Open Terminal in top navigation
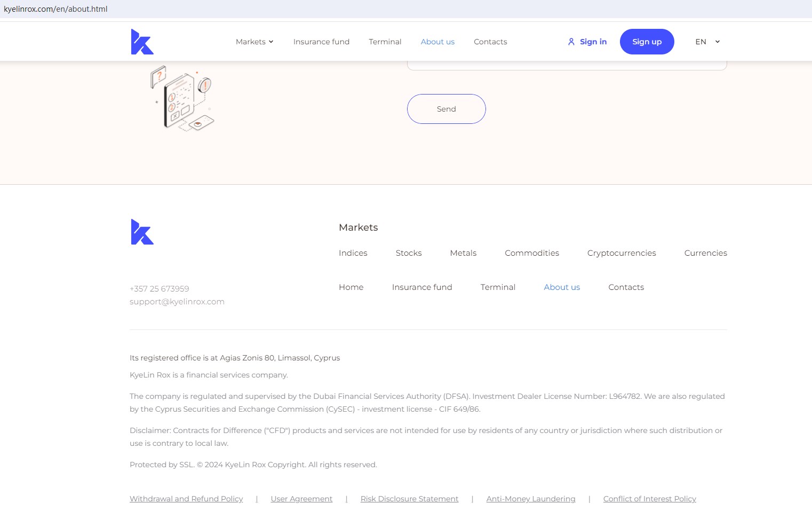Screen dimensions: 812x511 385,42
